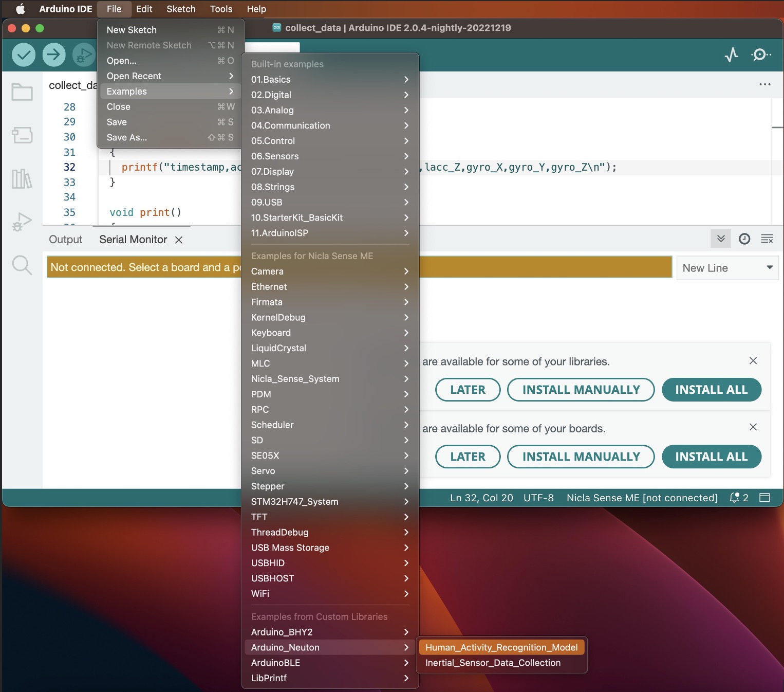Click line number 32 in gutter
784x692 pixels.
tap(69, 167)
